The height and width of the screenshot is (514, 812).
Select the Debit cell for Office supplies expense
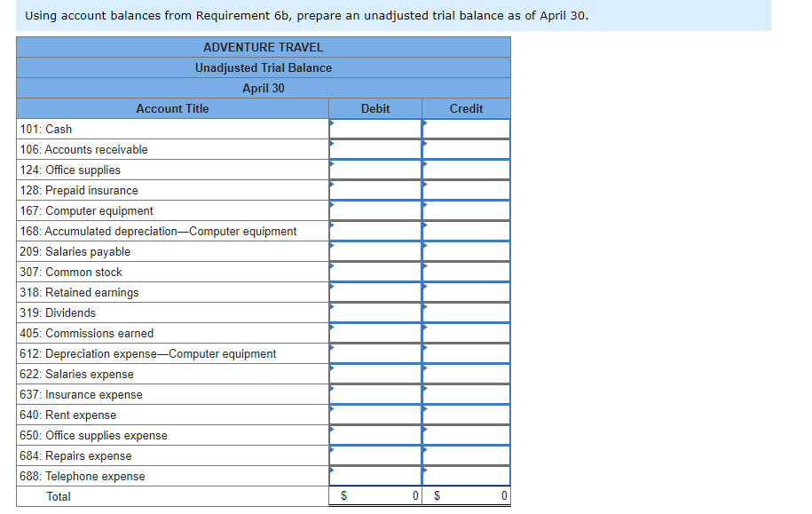(x=374, y=435)
